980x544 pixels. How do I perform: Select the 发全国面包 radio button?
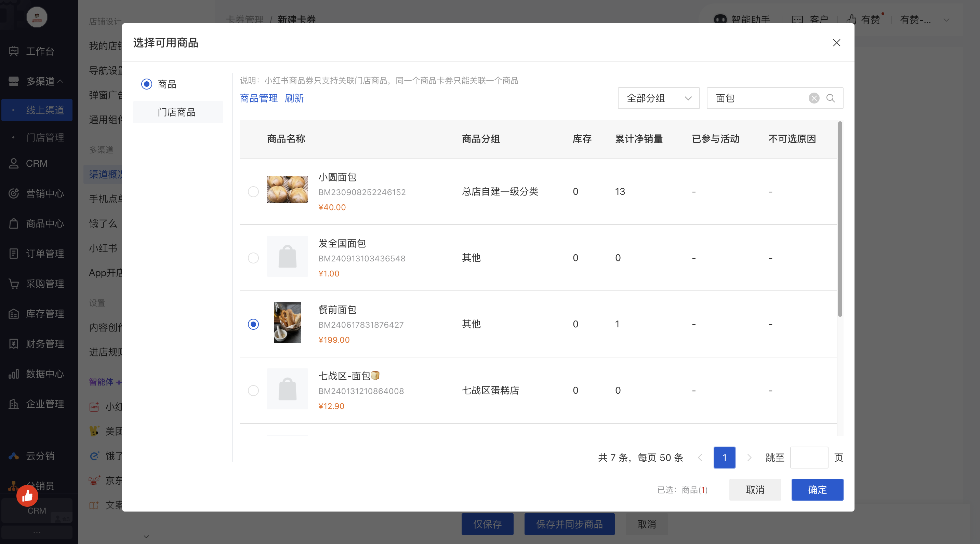[253, 258]
